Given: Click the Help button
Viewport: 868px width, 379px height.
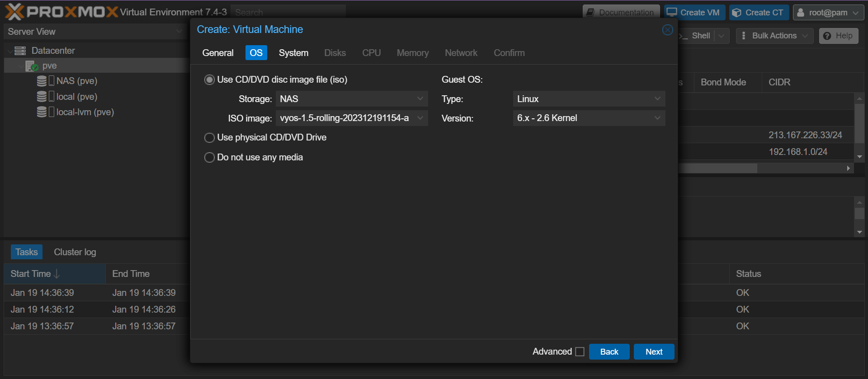Looking at the screenshot, I should [x=839, y=36].
